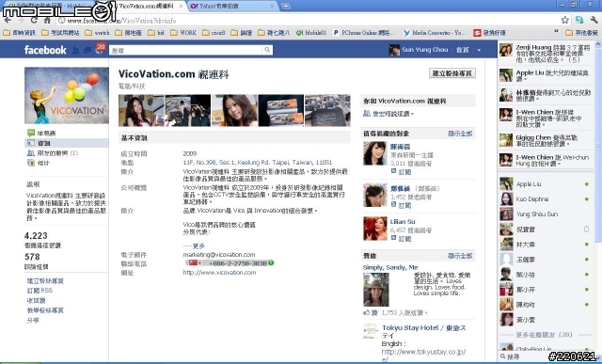
Task: Click the green call icon beside phone number
Action: [271, 263]
